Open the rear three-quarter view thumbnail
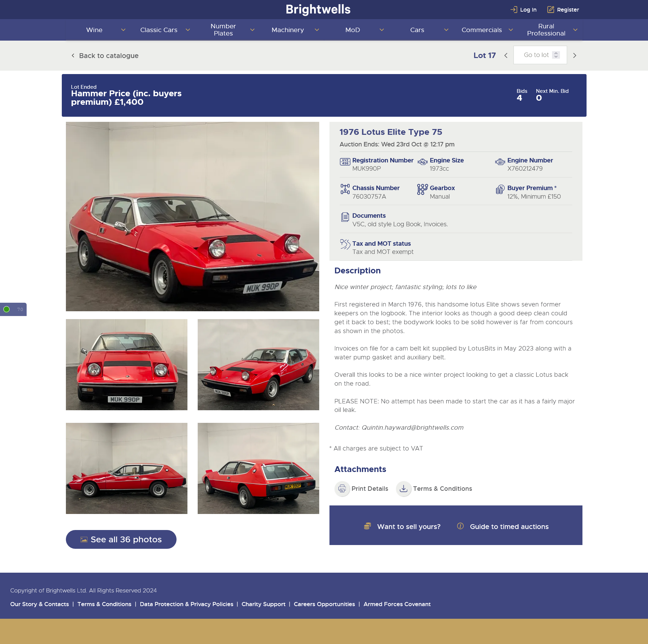This screenshot has height=644, width=648. click(258, 468)
